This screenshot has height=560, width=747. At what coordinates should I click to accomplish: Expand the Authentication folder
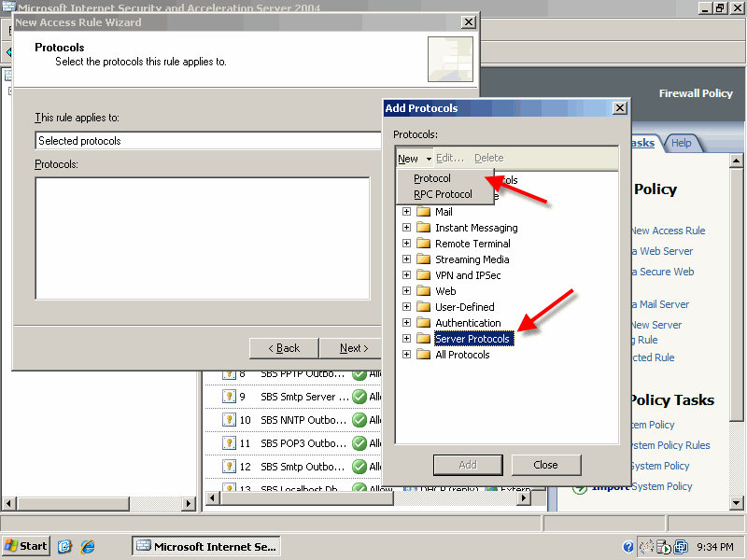(406, 322)
